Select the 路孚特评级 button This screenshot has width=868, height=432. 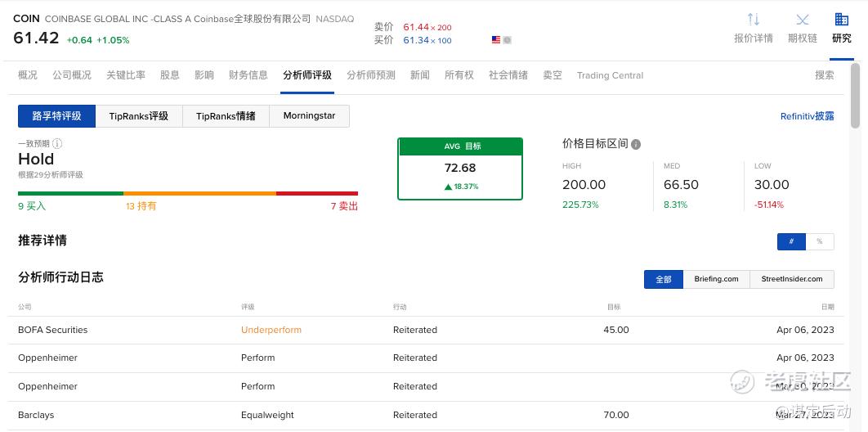[57, 116]
